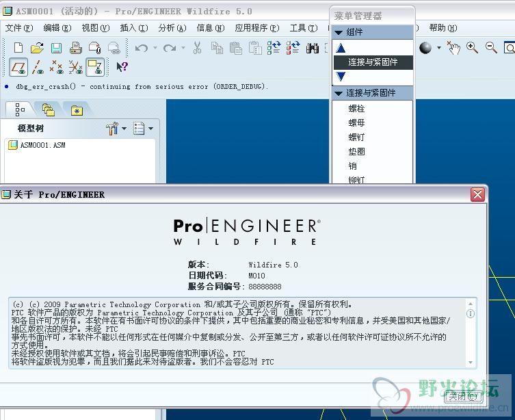The width and height of the screenshot is (515, 420).
Task: Toggle annotation element display
Action: point(95,67)
